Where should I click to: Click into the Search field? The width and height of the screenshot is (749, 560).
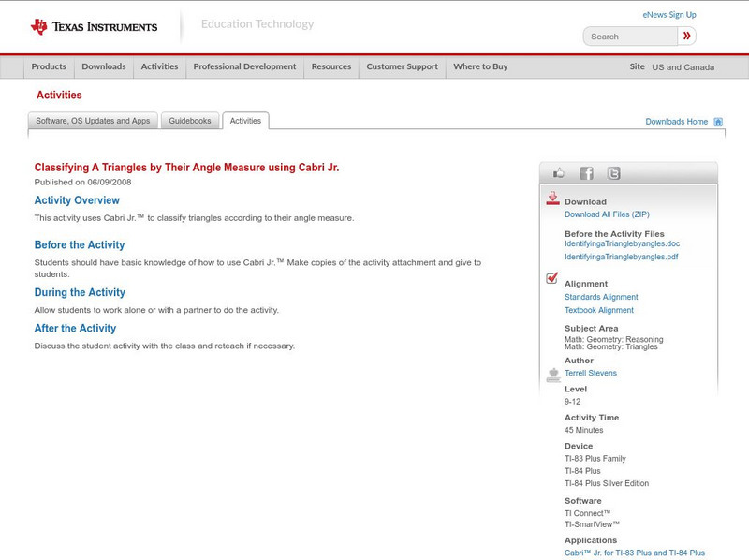coord(630,37)
